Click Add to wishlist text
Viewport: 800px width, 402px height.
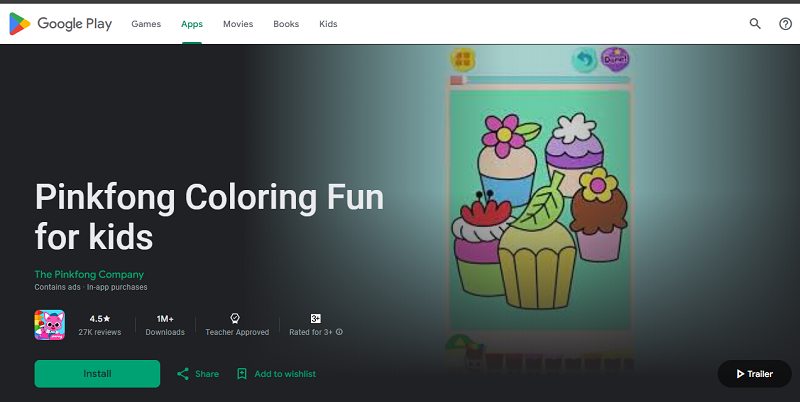[285, 374]
